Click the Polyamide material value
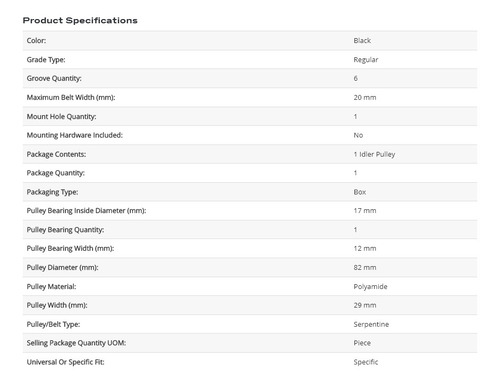 click(x=370, y=286)
